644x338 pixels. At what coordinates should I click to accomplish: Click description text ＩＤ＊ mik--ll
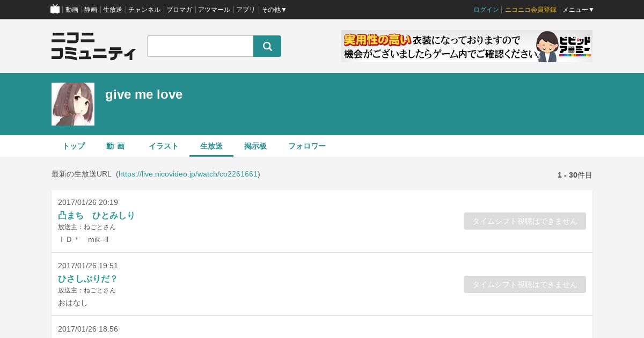83,239
